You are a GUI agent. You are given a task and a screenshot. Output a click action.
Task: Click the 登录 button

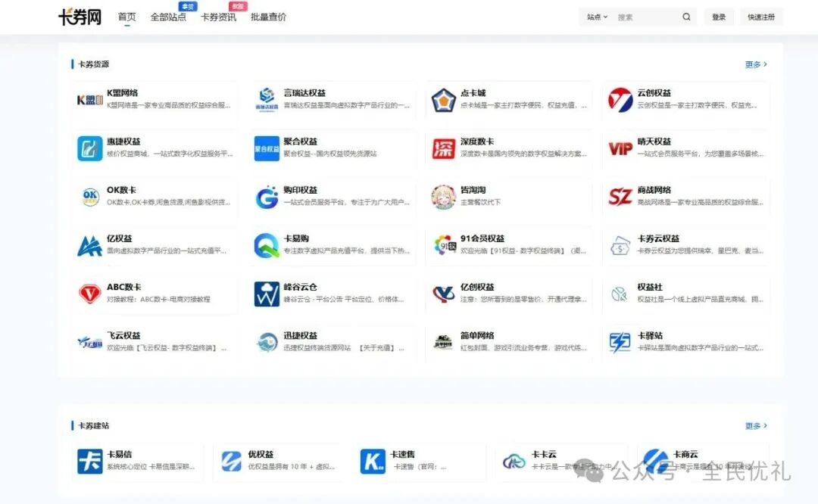pyautogui.click(x=719, y=17)
